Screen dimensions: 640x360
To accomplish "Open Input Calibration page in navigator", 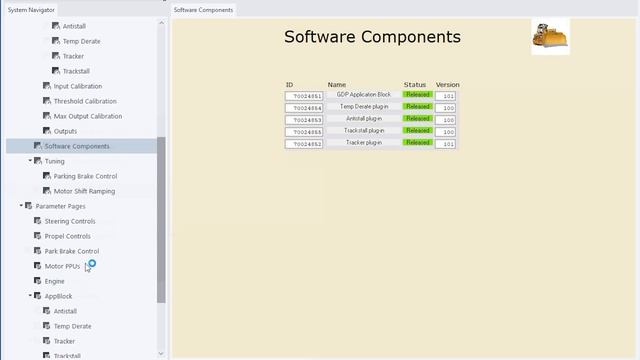I will [x=78, y=86].
